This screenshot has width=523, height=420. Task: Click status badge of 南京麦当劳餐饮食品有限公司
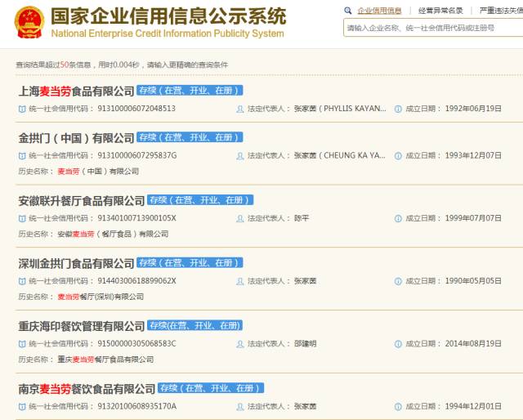[x=211, y=388]
